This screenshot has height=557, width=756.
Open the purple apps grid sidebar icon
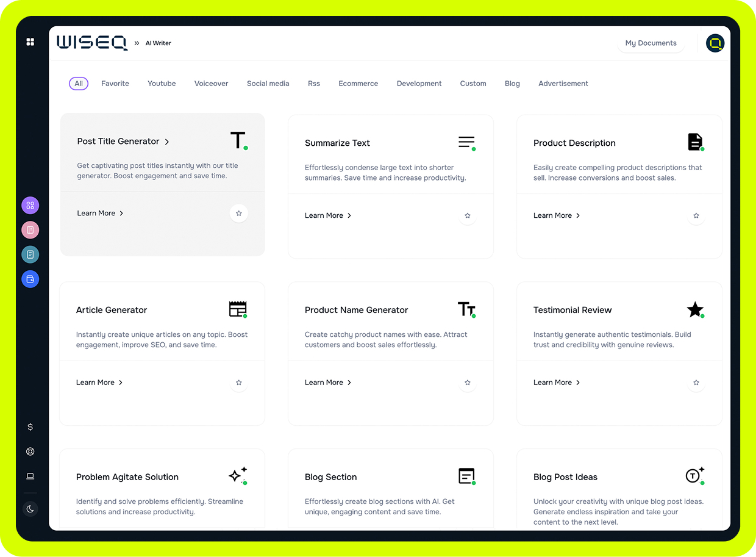tap(30, 206)
